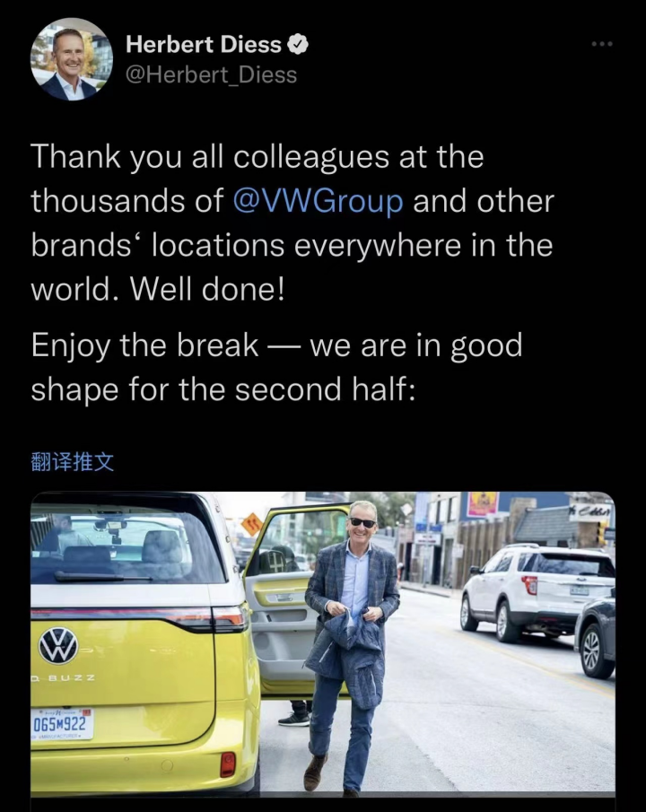
Task: Click the Herbert Diess display name
Action: coord(204,45)
